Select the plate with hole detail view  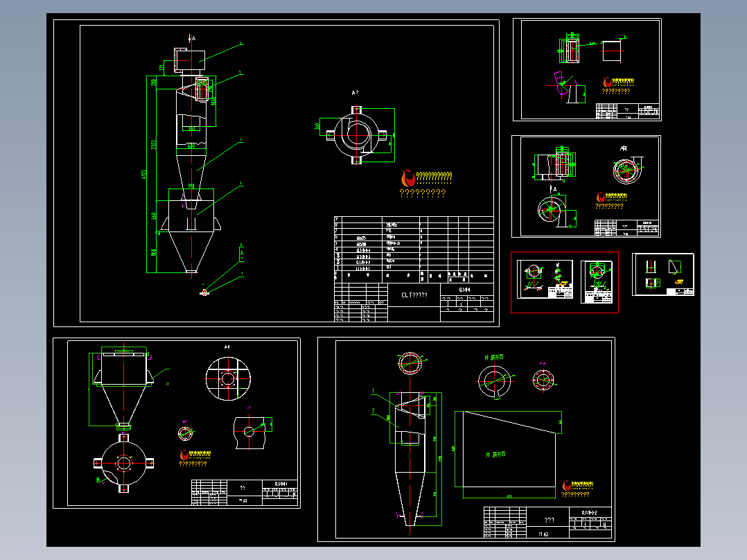pos(249,432)
